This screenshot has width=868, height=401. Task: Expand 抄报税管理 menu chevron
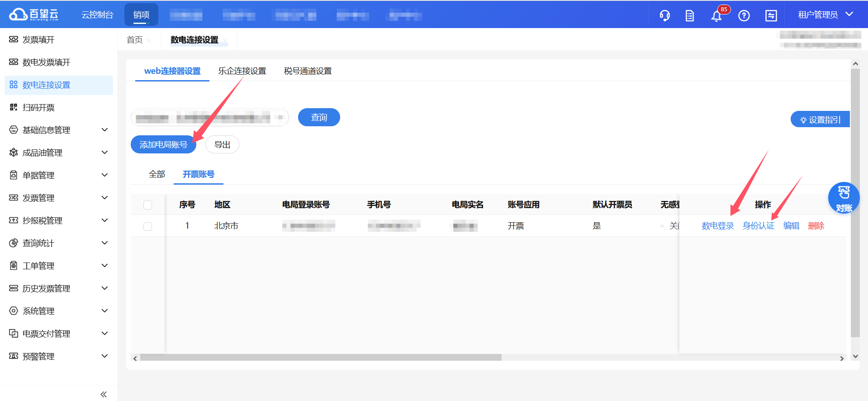pos(104,220)
